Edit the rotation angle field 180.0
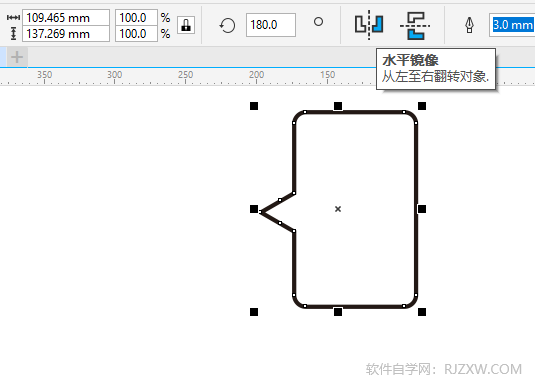Screen dimensions: 535x390 pos(271,25)
